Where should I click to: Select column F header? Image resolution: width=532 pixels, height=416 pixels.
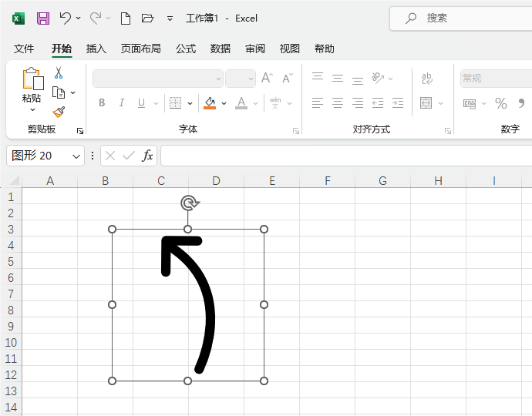click(x=328, y=181)
